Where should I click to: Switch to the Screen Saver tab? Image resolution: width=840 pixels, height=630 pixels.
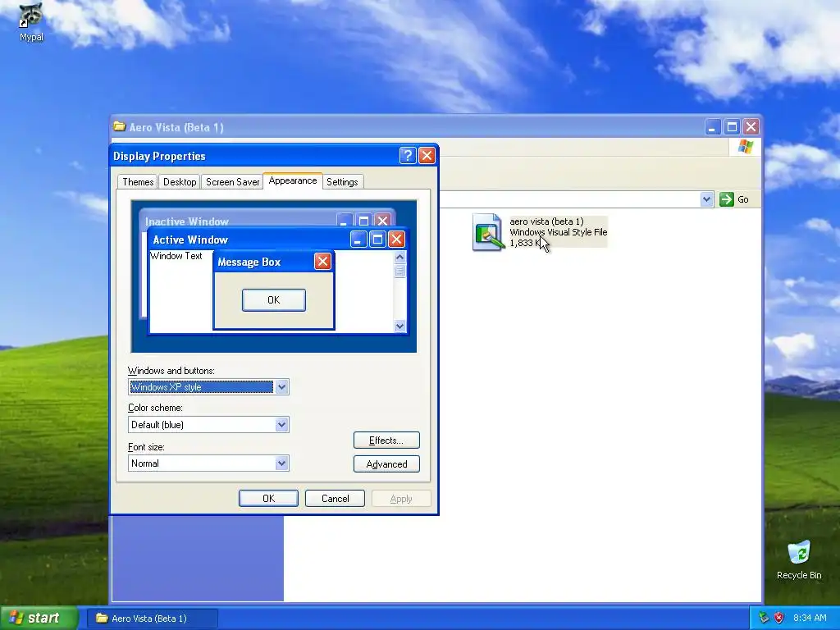tap(232, 182)
